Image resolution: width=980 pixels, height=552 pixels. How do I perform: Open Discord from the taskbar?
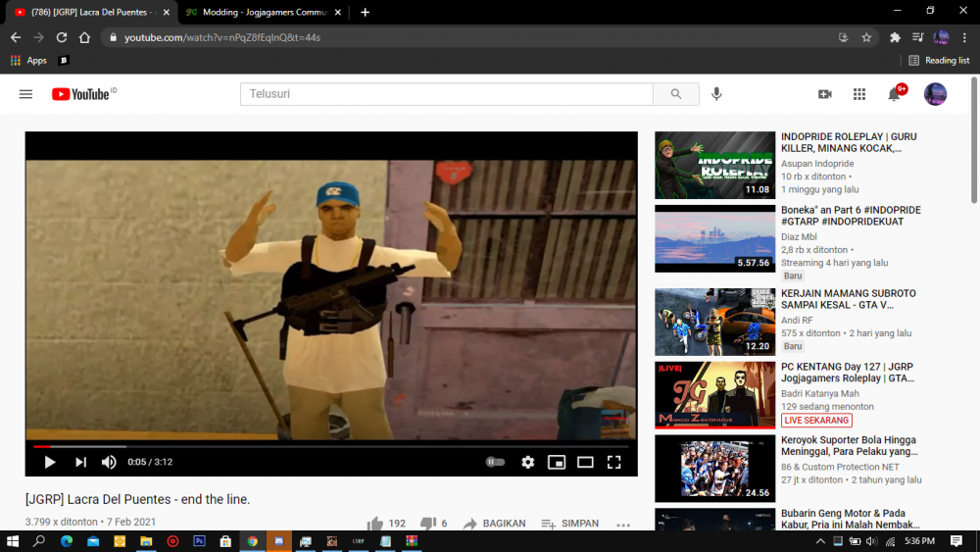pos(278,541)
